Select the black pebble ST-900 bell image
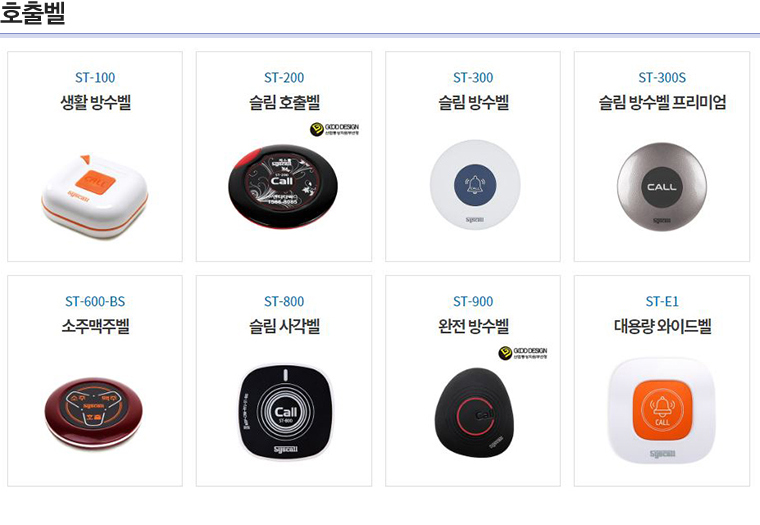Screen dimensions: 760x525 tap(474, 410)
